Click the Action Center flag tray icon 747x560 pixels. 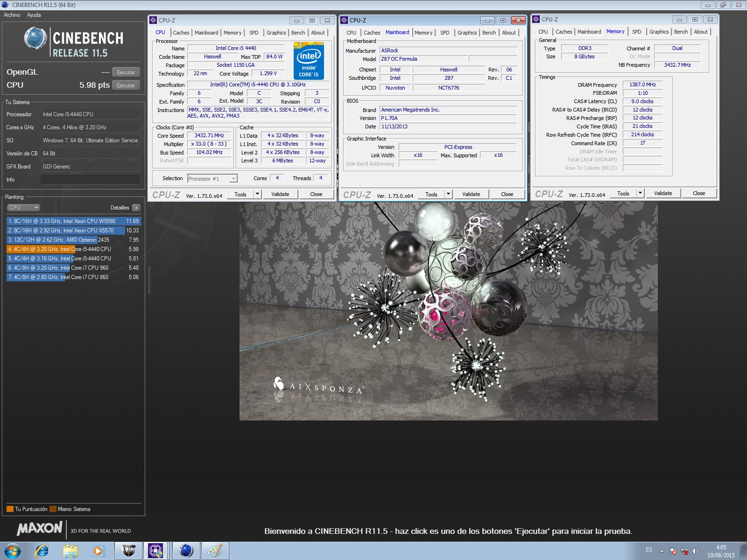pyautogui.click(x=673, y=551)
